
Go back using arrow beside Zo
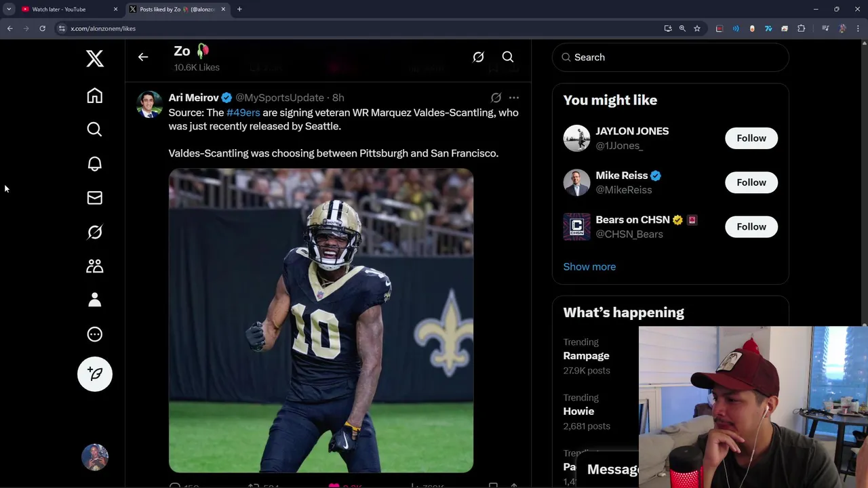143,57
